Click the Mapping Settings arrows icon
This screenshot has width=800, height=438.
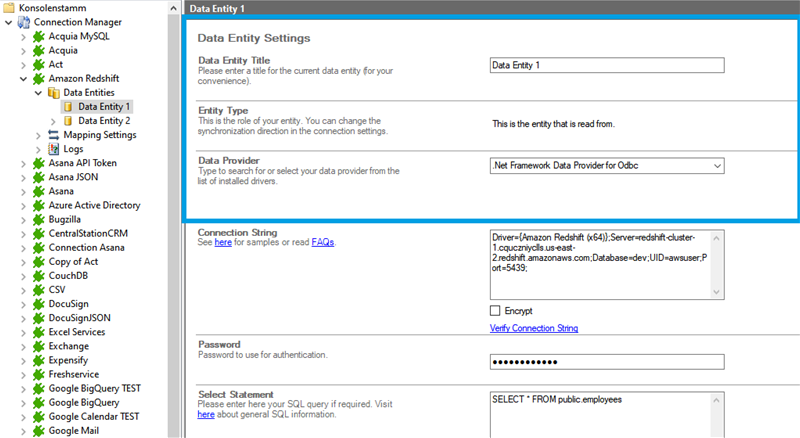tap(54, 135)
